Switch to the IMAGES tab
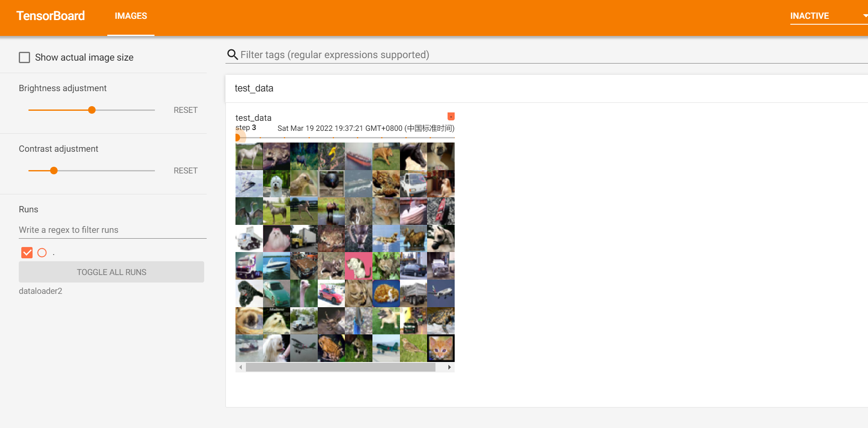The height and width of the screenshot is (428, 868). click(131, 16)
